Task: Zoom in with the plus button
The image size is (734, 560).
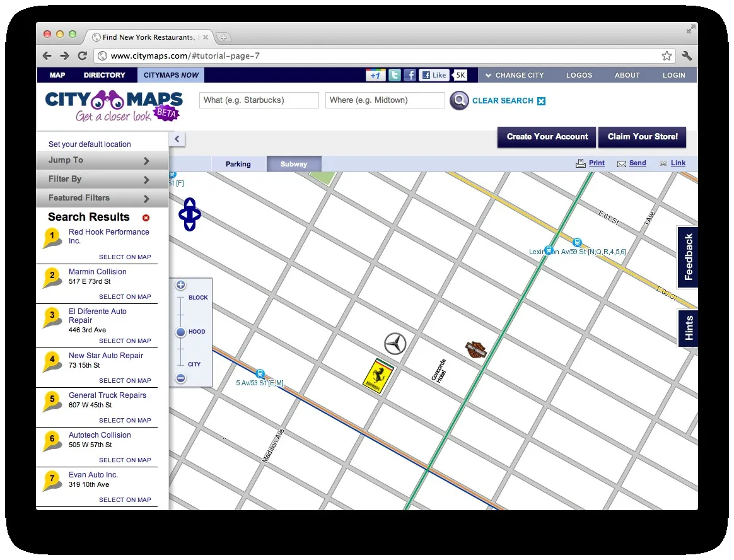Action: (x=181, y=284)
